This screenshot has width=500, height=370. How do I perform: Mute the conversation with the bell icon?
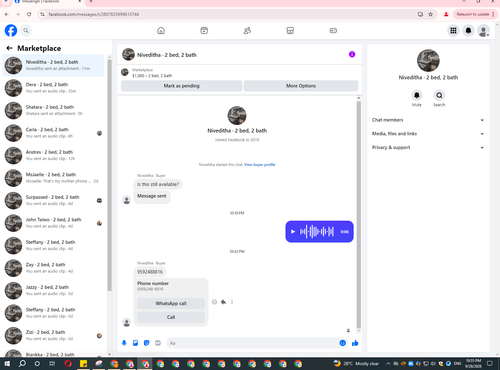(x=416, y=95)
